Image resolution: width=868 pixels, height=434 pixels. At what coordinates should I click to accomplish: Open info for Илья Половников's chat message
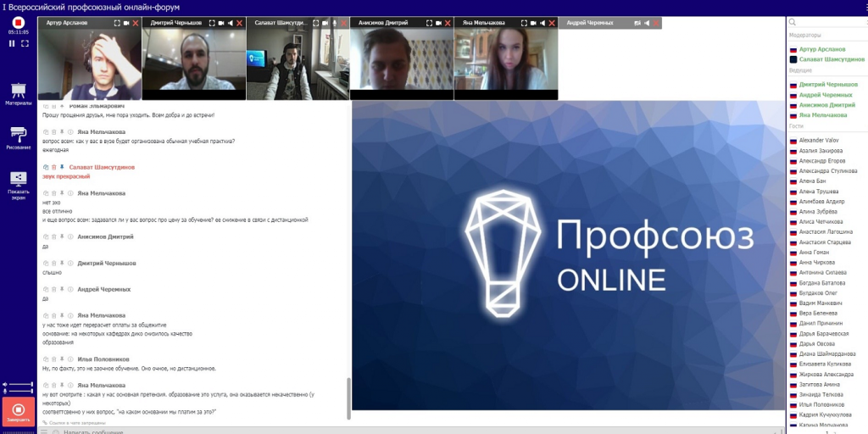pos(70,359)
